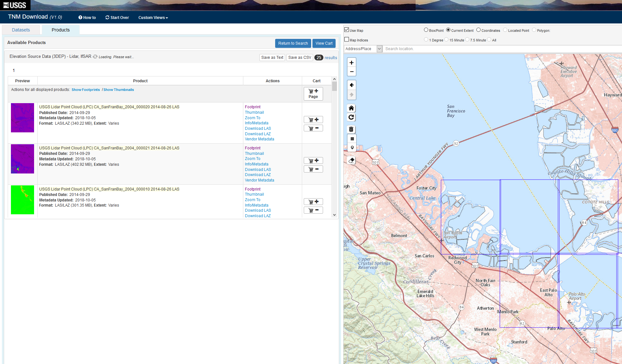The image size is (622, 364).
Task: Click the Search location input field
Action: [502, 49]
